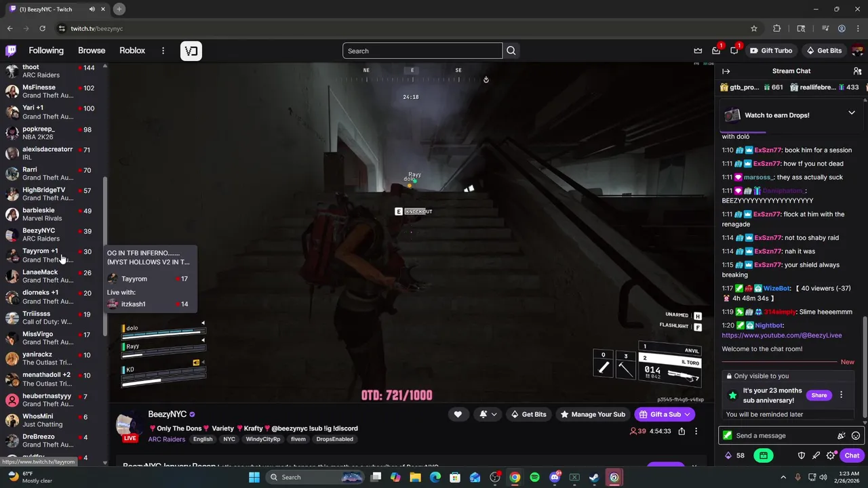868x488 pixels.
Task: Show hidden system tray icons
Action: (783, 477)
